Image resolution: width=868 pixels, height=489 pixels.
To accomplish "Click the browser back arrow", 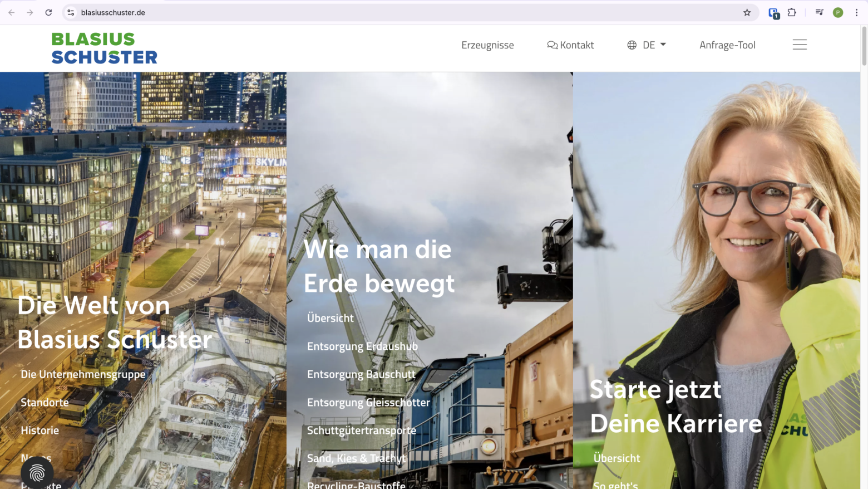I will point(12,12).
